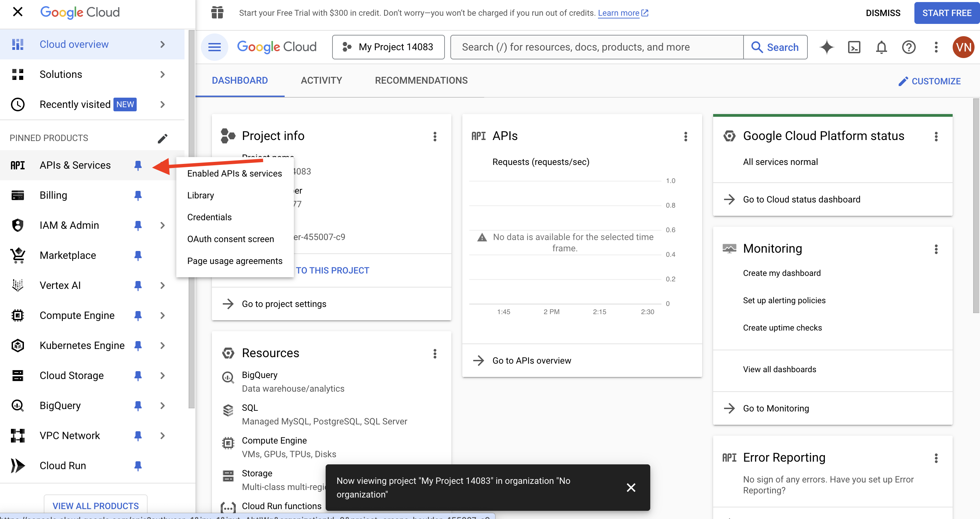Viewport: 980px width, 519px height.
Task: Click the pencil to edit pinned products
Action: [x=162, y=138]
